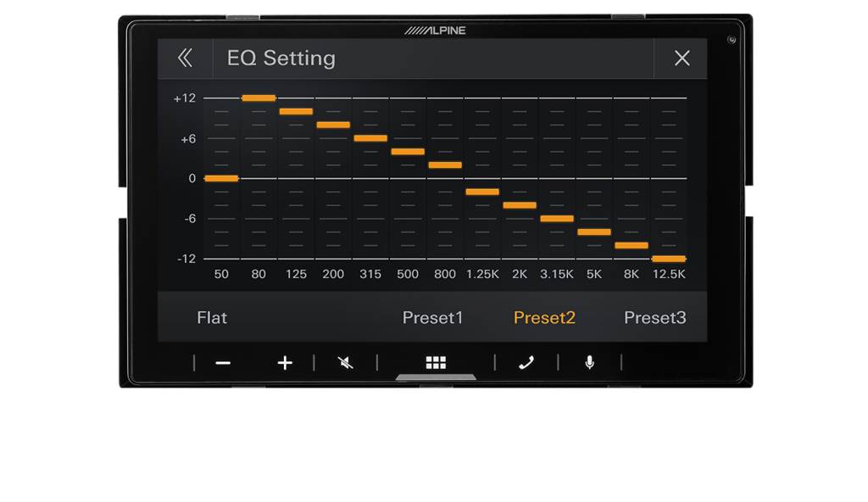Image resolution: width=868 pixels, height=502 pixels.
Task: Go back using the double-chevron icon
Action: [x=185, y=58]
